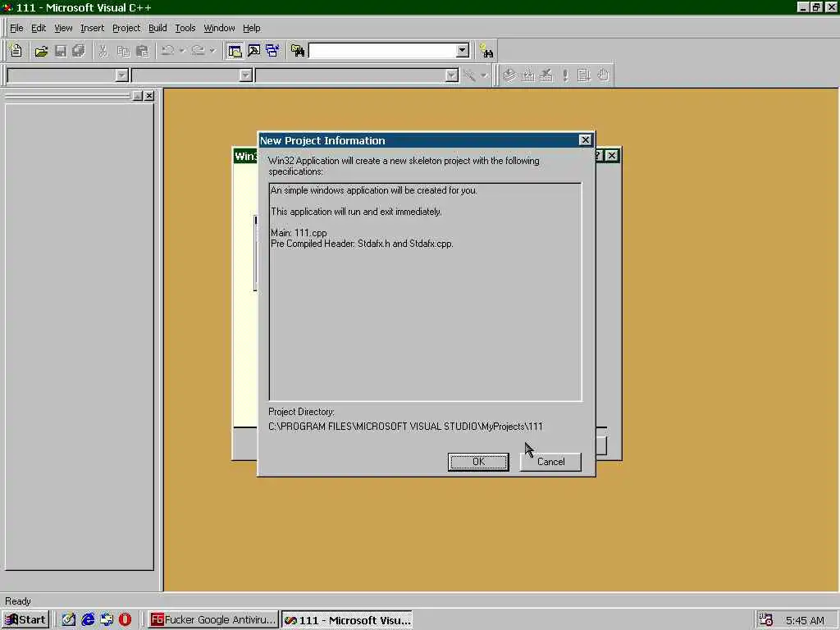Image resolution: width=840 pixels, height=630 pixels.
Task: Click the system tray scheduler icon
Action: point(766,620)
